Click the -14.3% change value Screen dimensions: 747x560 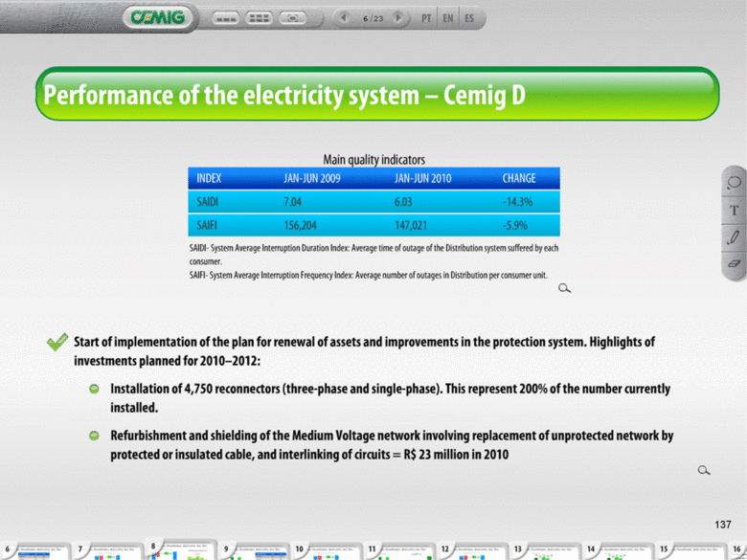[x=517, y=202]
